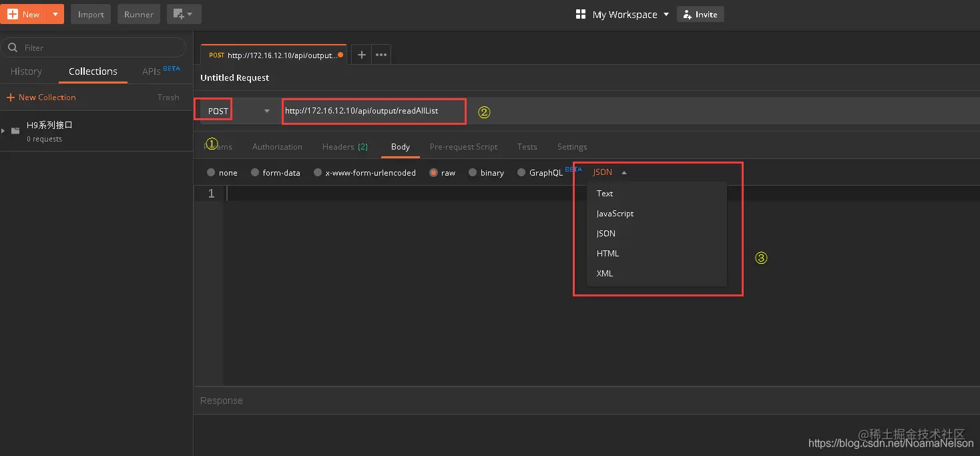The image size is (980, 456).
Task: Open the Authorization tab
Action: [x=277, y=146]
